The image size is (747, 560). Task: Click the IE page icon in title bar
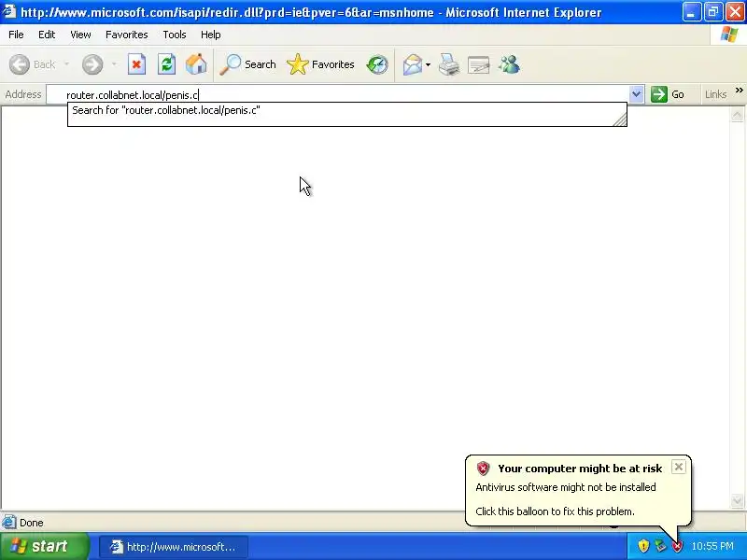(x=9, y=11)
